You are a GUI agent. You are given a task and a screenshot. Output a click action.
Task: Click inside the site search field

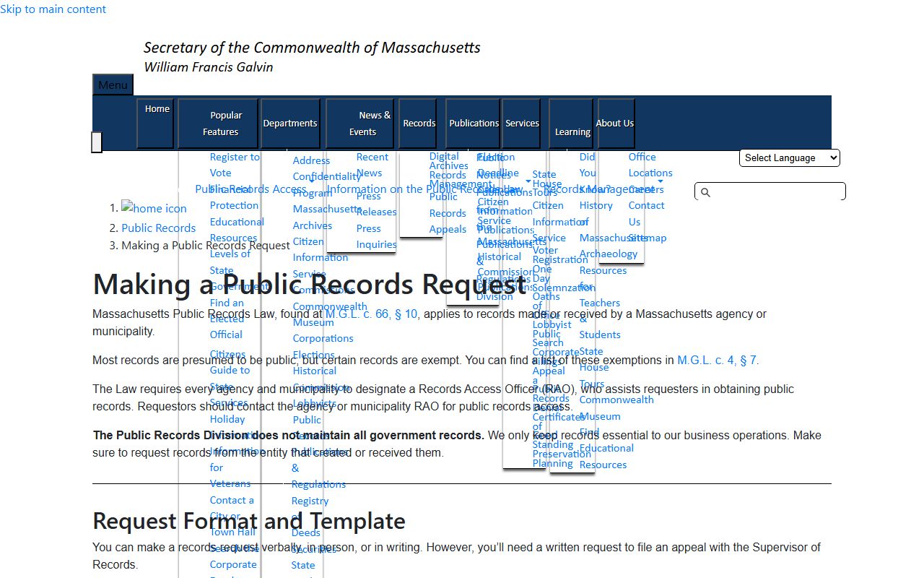[770, 191]
